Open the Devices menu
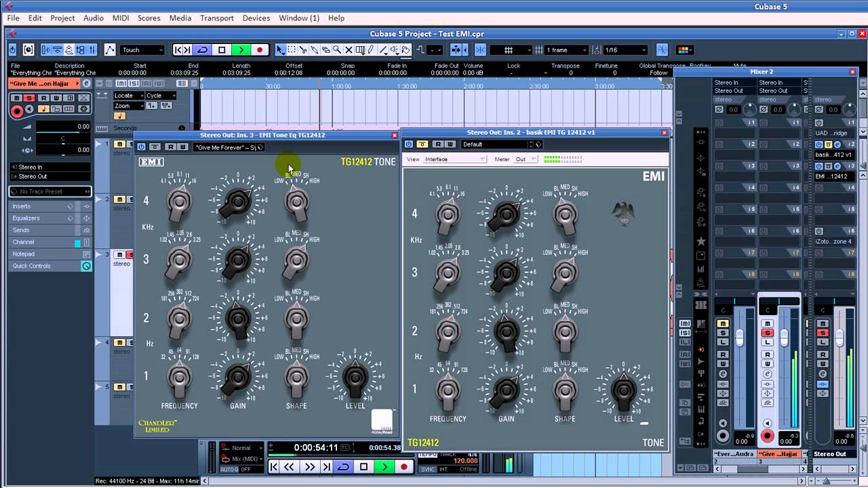Image resolution: width=868 pixels, height=488 pixels. pyautogui.click(x=256, y=18)
